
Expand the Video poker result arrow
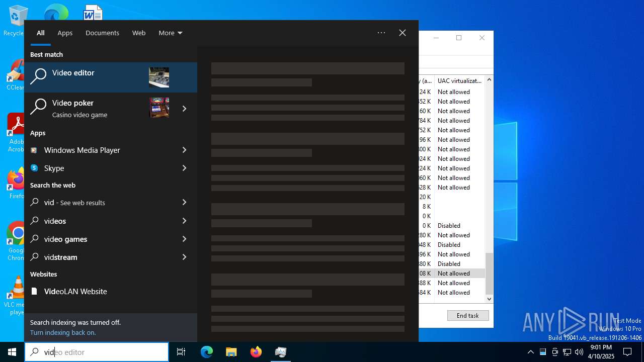point(184,109)
